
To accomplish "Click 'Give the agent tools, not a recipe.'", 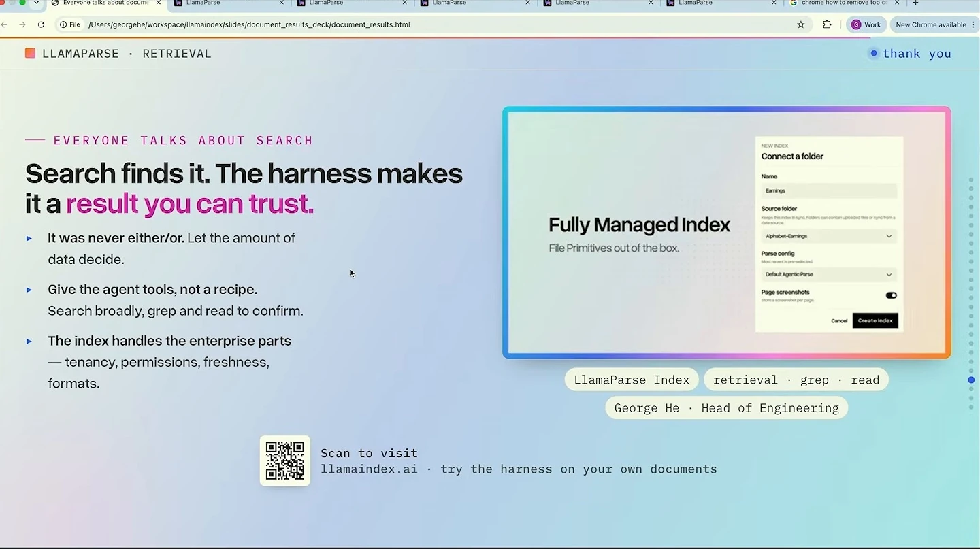I will (152, 289).
